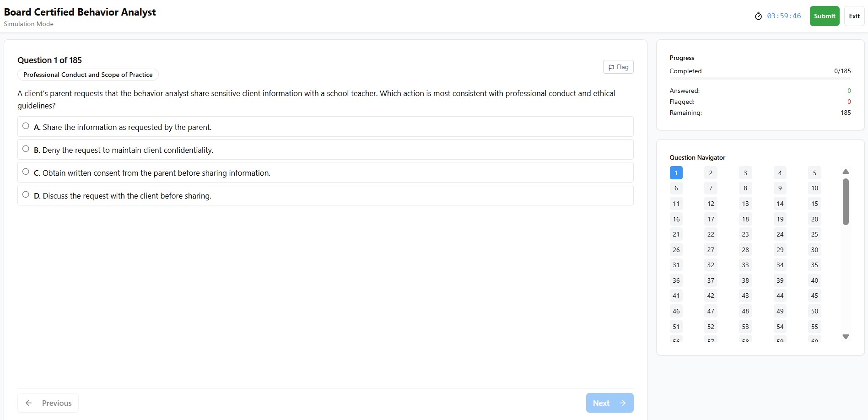The width and height of the screenshot is (868, 420).
Task: Click the Professional Conduct and Scope badge
Action: [87, 75]
